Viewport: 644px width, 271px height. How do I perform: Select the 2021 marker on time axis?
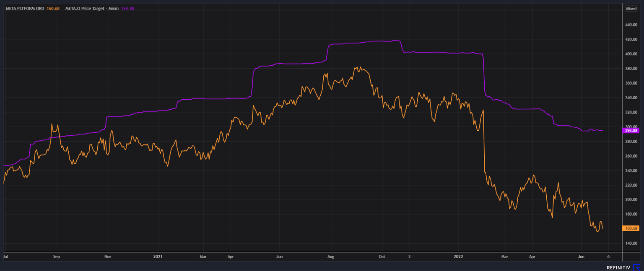[158, 256]
